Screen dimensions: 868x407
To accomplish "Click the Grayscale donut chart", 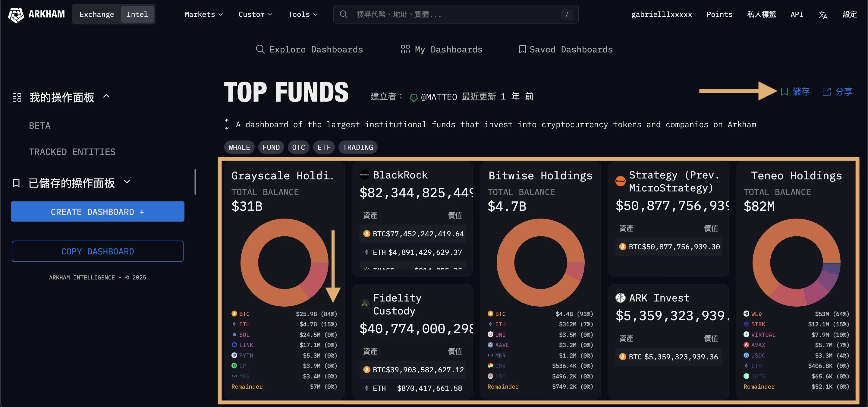I will [285, 263].
